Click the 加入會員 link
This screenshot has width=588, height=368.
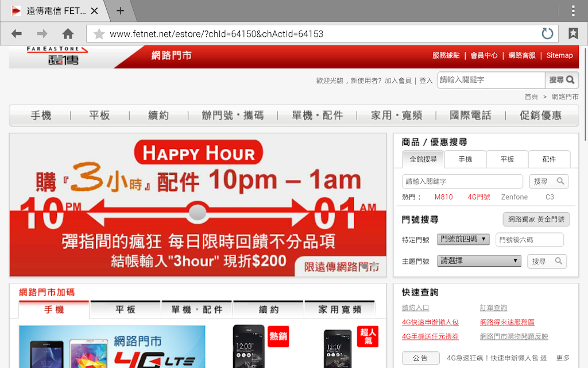coord(397,80)
